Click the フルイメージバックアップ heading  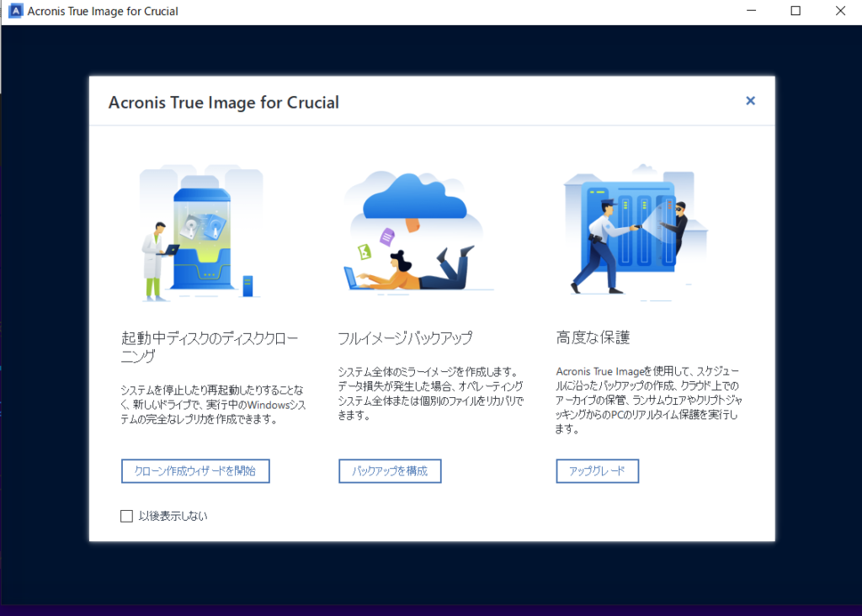pos(405,338)
